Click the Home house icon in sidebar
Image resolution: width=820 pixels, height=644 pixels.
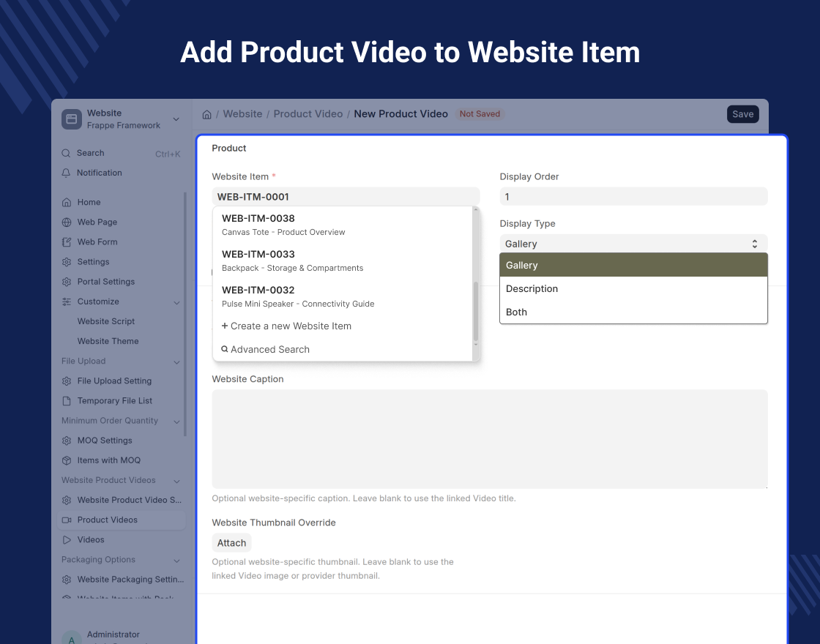point(67,202)
